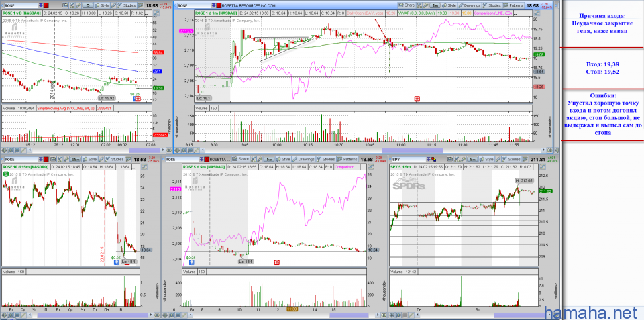644x320 pixels.
Task: Click red symbol-link icon in ROSE 1m chart
Action: pos(219,5)
